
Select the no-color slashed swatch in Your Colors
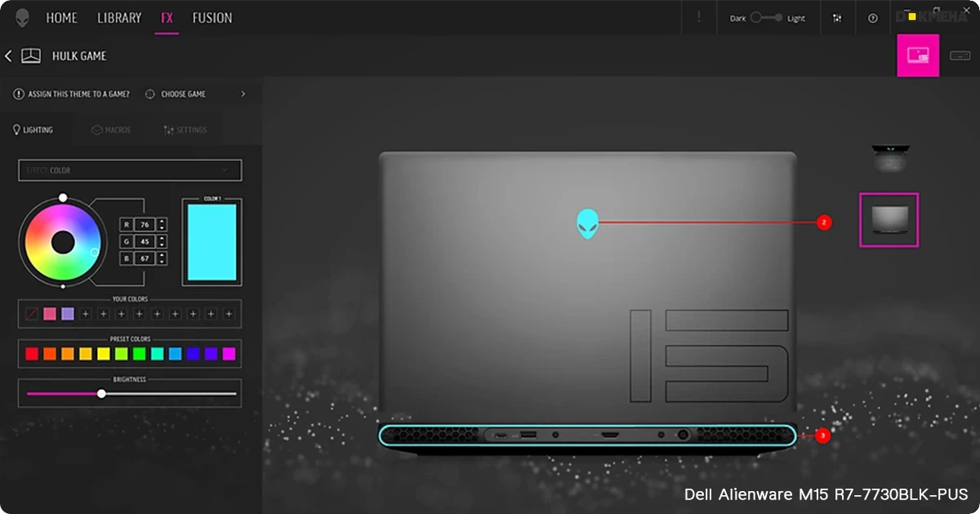31,314
